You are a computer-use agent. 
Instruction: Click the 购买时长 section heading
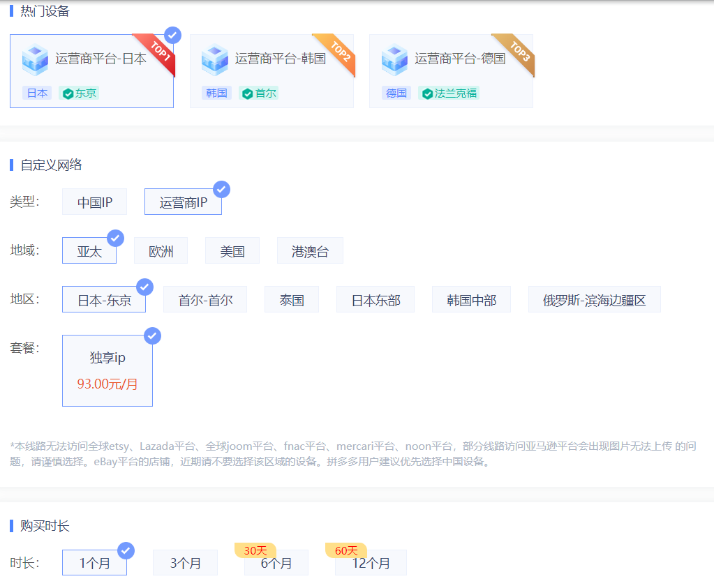pos(45,526)
